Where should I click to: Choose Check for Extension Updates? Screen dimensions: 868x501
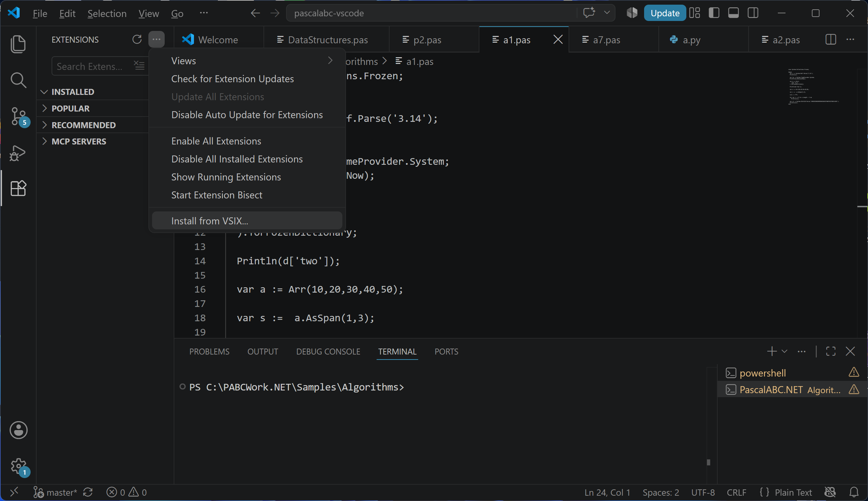point(247,79)
